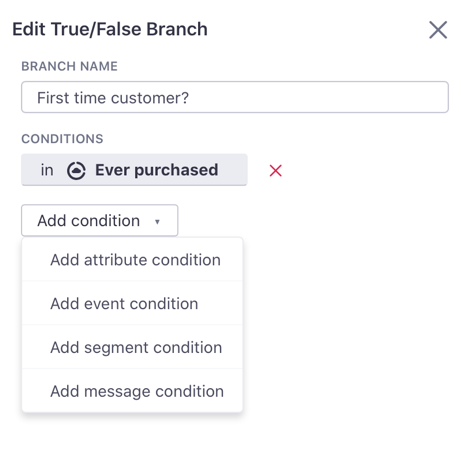The image size is (462, 449).
Task: Choose Add attribute condition
Action: click(x=132, y=260)
